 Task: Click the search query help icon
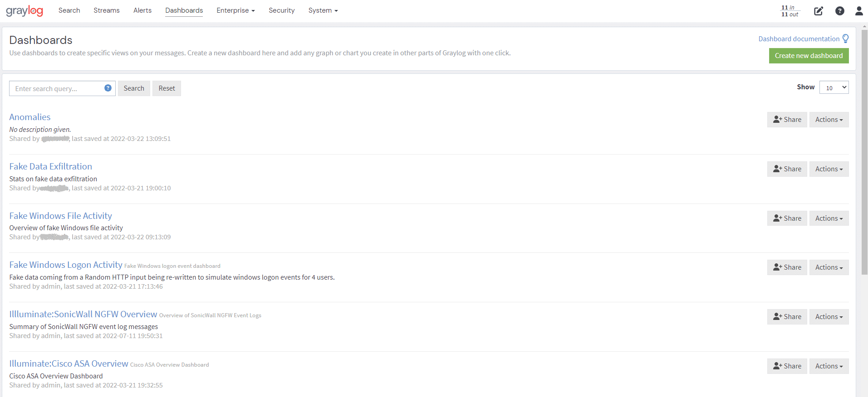(108, 88)
